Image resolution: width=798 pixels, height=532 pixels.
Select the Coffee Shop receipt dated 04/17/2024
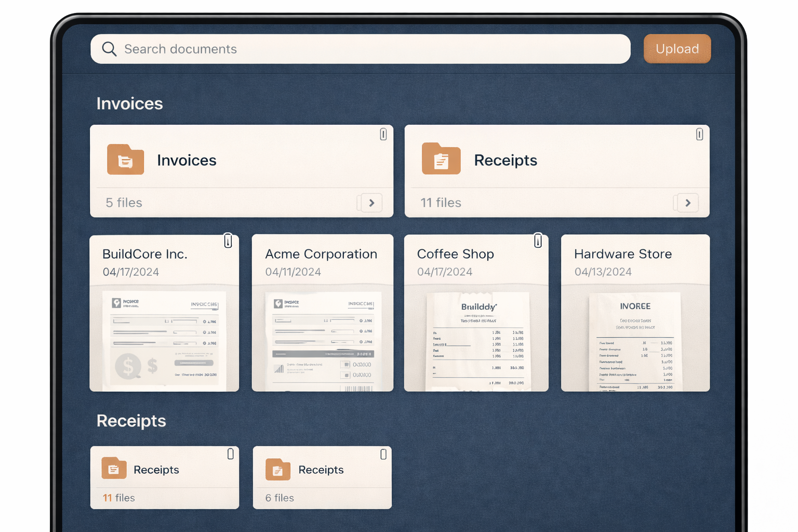(x=476, y=312)
